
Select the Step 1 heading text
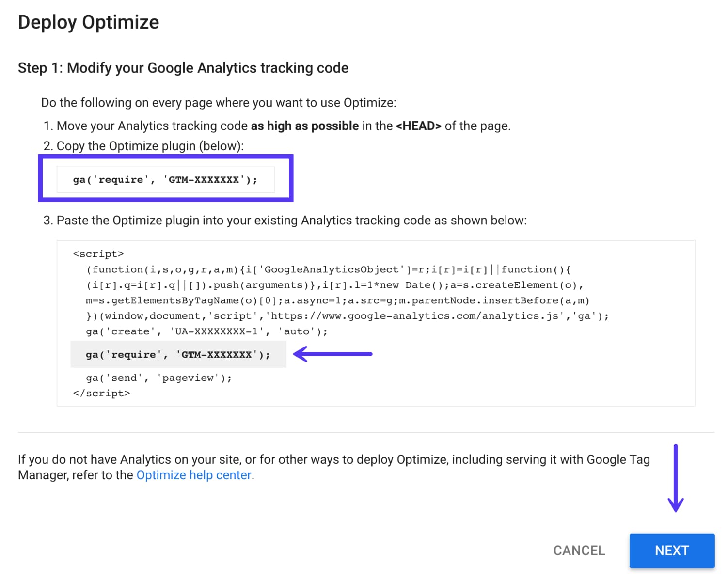(x=183, y=68)
